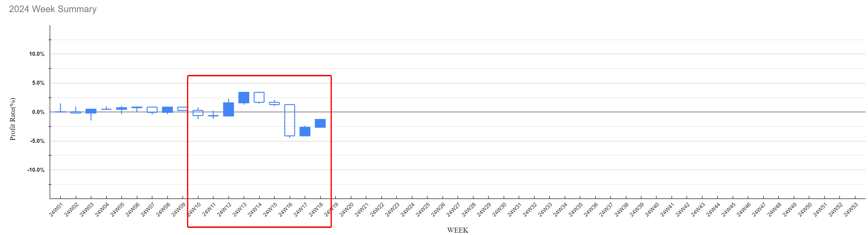Select the 24W44 x-axis label
868x235 pixels.
point(713,210)
